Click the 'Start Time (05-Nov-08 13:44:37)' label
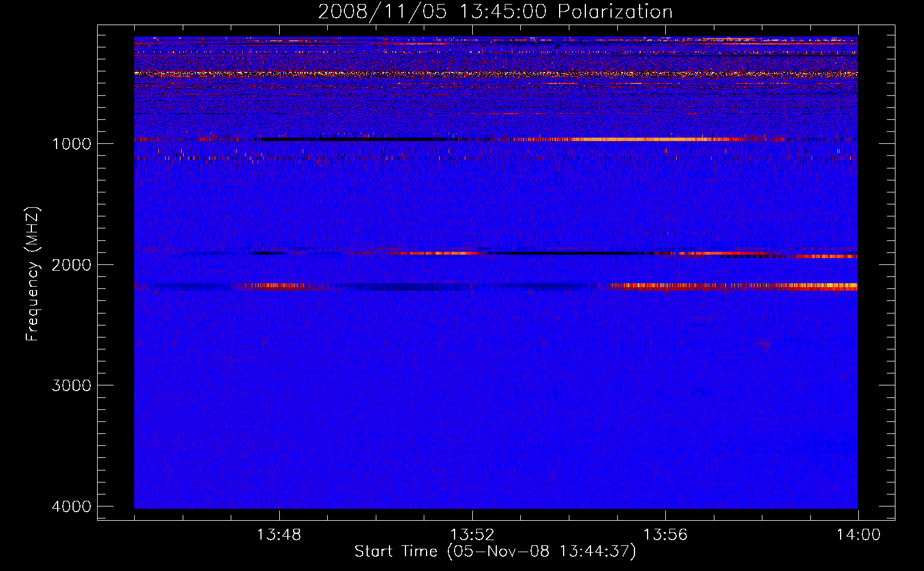 tap(495, 552)
